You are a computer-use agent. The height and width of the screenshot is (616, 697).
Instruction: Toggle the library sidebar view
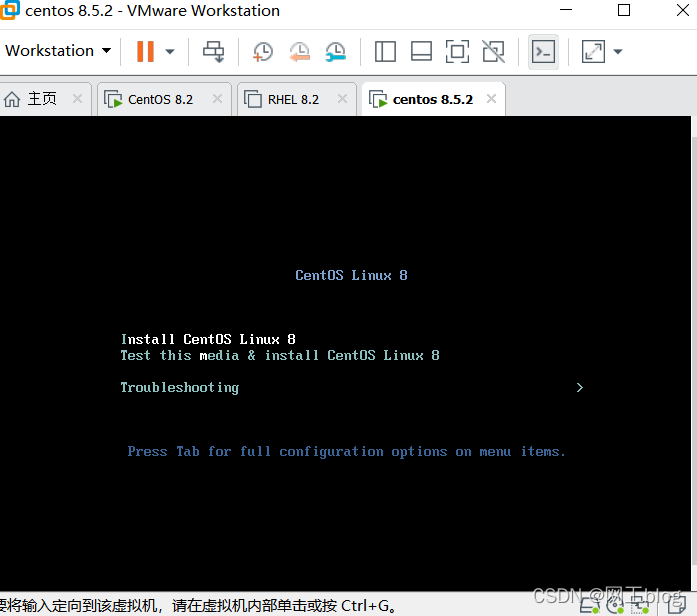[385, 52]
